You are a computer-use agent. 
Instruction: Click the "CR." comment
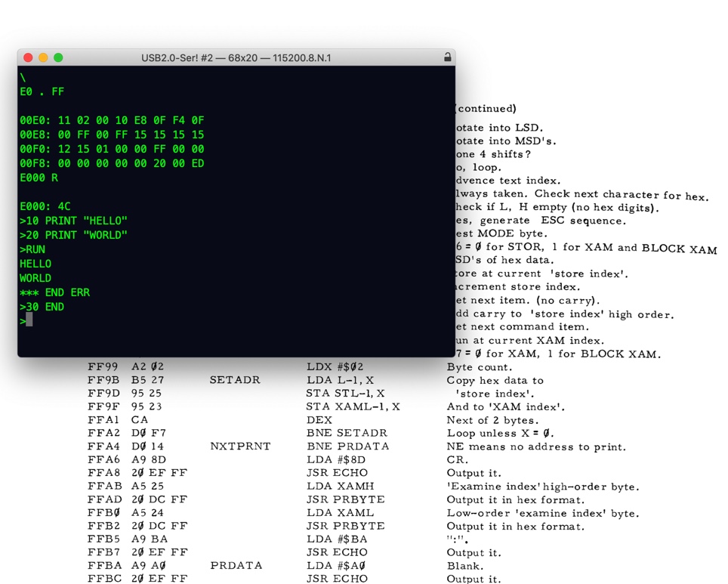click(458, 460)
